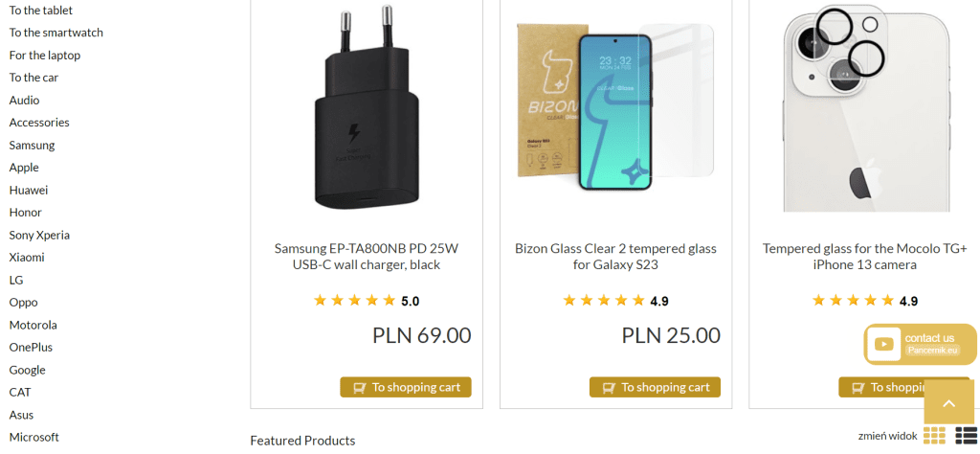Go to Sony Xperia brand category

39,235
